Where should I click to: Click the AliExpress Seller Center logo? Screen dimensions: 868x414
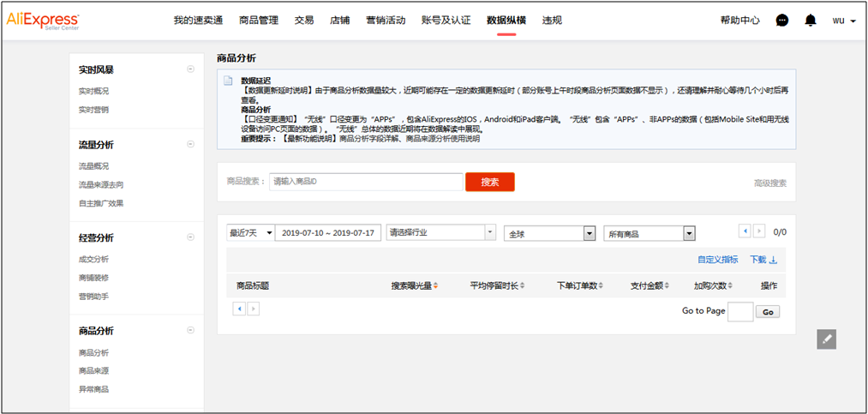(43, 20)
